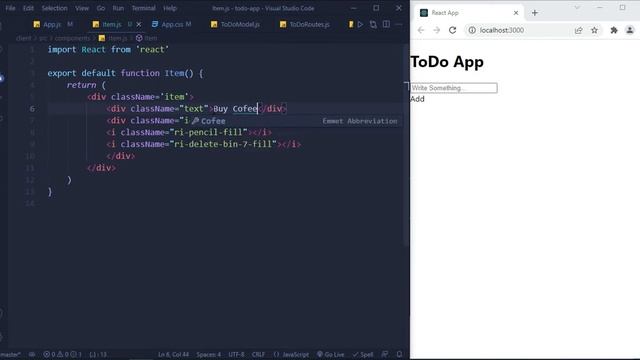The image size is (640, 360).
Task: Click the 'Buy Cofee' text on line 6
Action: click(x=236, y=109)
